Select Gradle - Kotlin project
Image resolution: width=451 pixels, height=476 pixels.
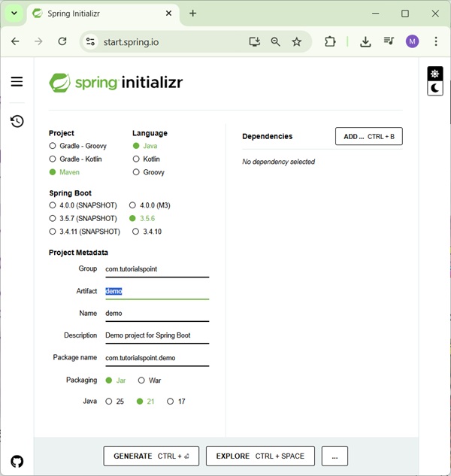75,159
